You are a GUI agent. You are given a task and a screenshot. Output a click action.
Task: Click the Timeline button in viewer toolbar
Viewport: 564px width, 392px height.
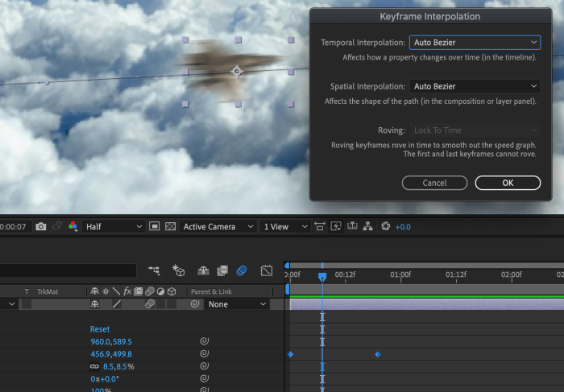point(352,226)
